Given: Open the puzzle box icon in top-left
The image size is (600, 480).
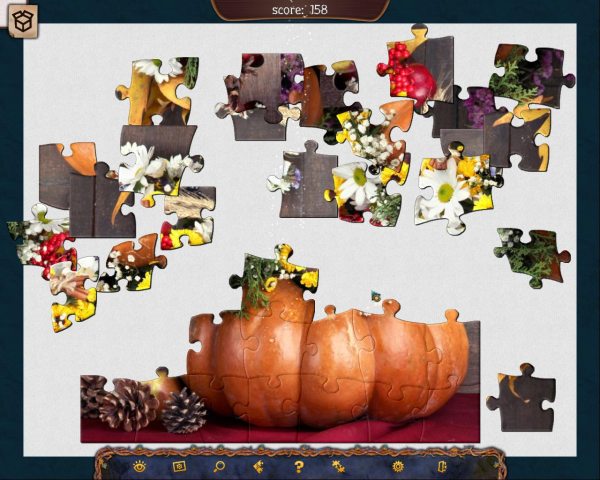Looking at the screenshot, I should coord(22,23).
